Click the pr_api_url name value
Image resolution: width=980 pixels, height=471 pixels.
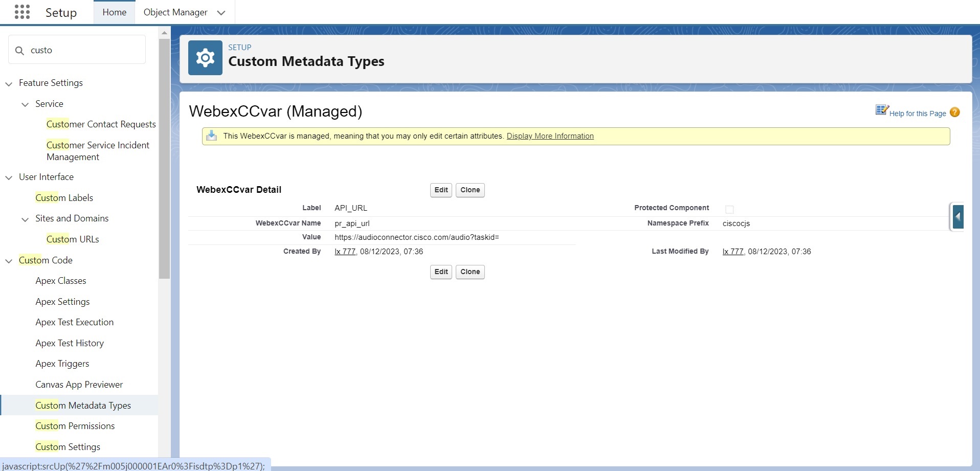[x=352, y=223]
